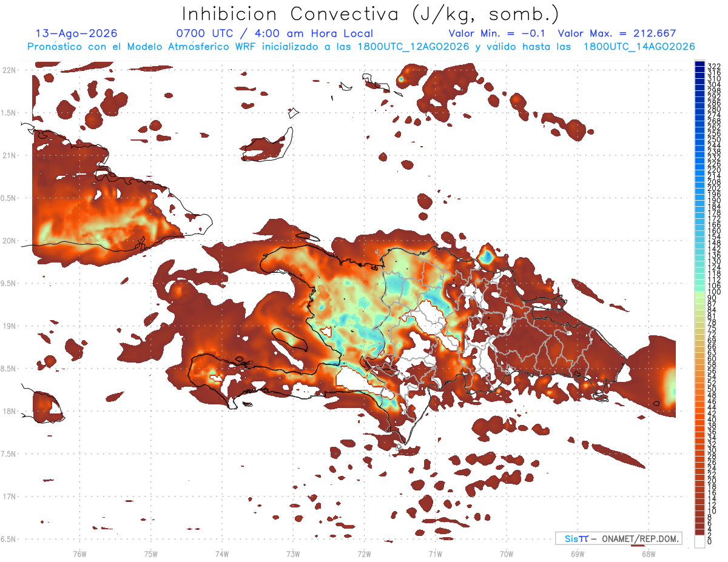Click the 60 value label on the color scale

712,358
